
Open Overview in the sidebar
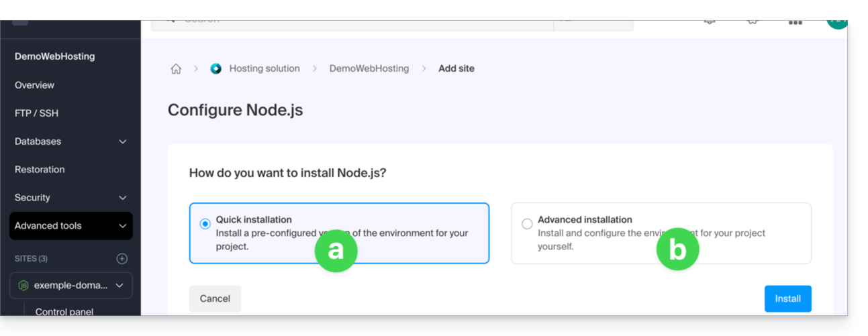(x=34, y=85)
